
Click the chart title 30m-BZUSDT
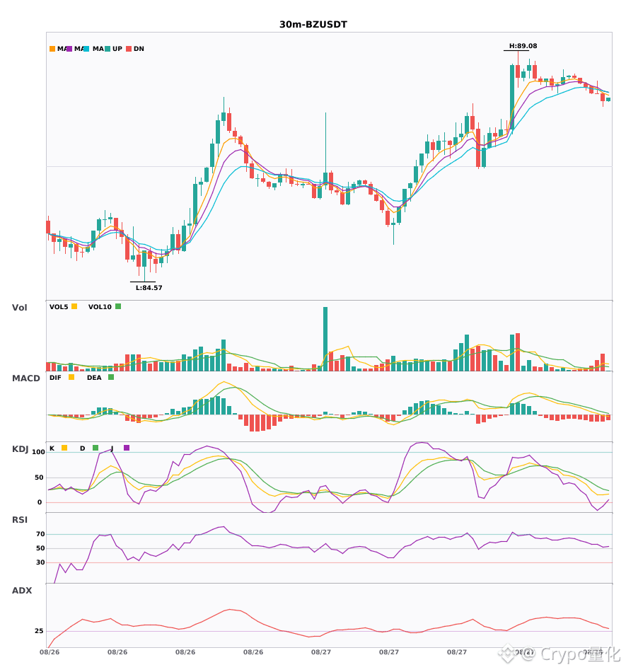[x=313, y=25]
